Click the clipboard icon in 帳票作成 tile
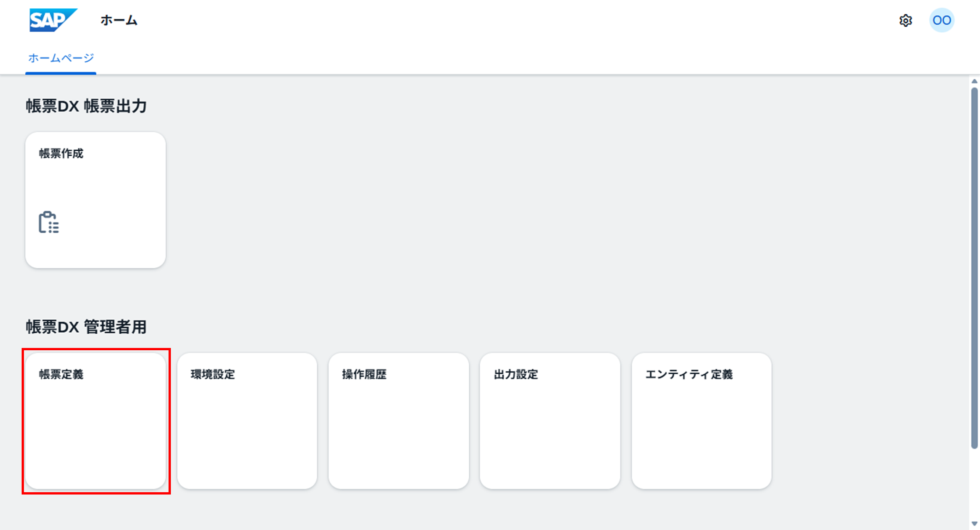The height and width of the screenshot is (530, 980). [x=48, y=223]
